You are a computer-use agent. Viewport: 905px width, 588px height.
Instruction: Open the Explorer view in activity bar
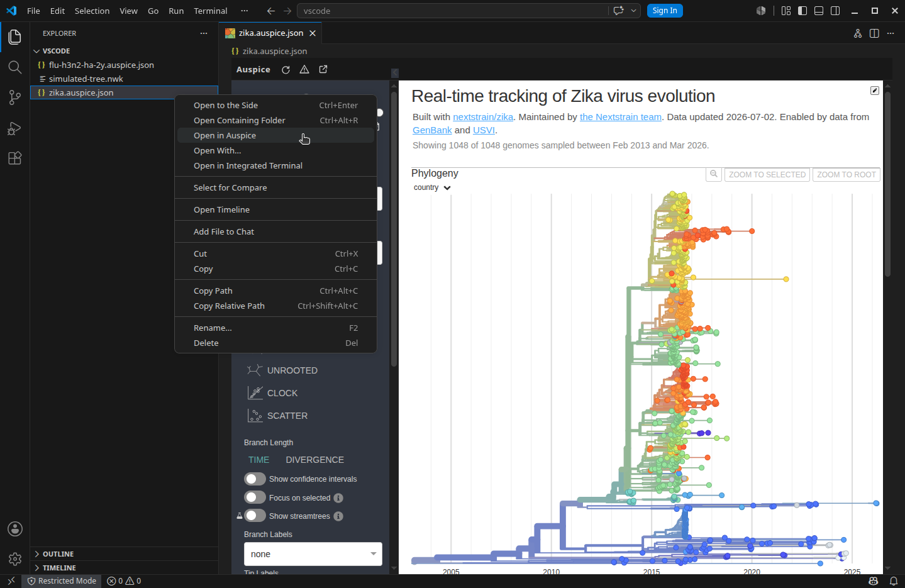coord(14,37)
